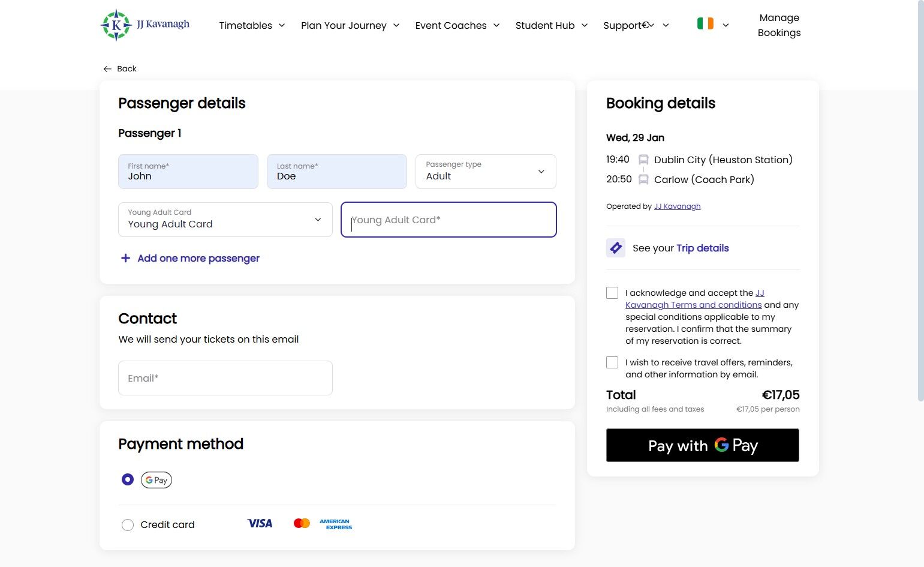Click the Pay with G Pay button
This screenshot has height=567, width=924.
[x=703, y=445]
